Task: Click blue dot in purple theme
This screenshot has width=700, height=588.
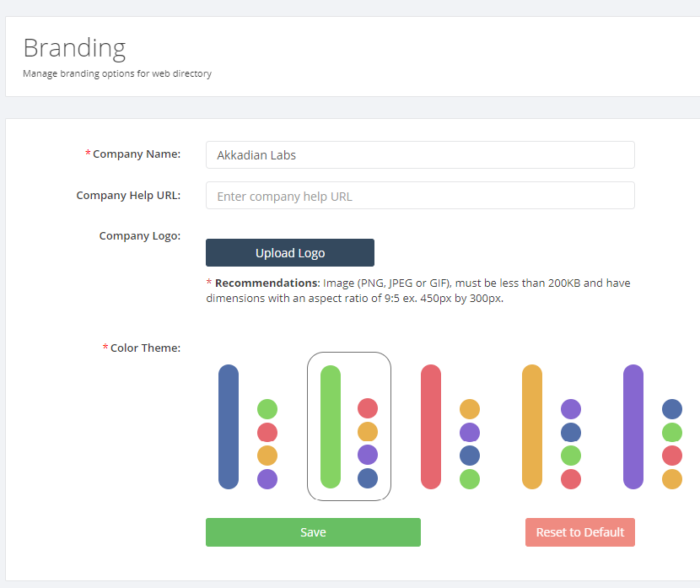Action: [672, 409]
